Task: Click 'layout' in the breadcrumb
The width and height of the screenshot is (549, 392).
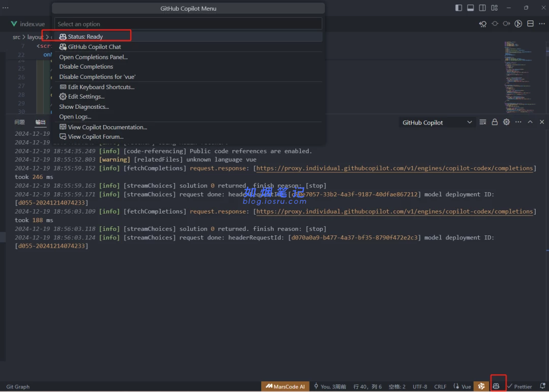Action: [35, 37]
